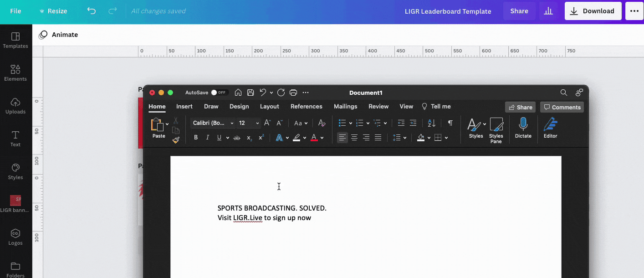Screen dimensions: 644x278
Task: Toggle center text alignment in Word
Action: click(354, 138)
